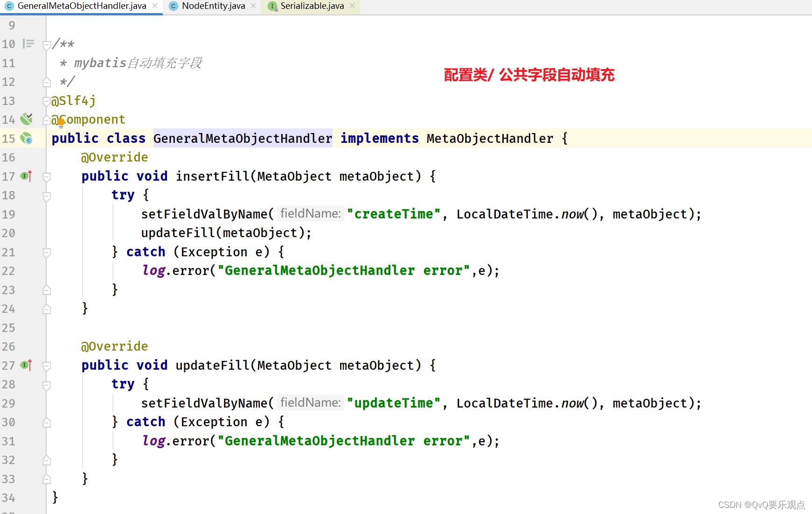Open the Serializable.java tab

click(312, 6)
